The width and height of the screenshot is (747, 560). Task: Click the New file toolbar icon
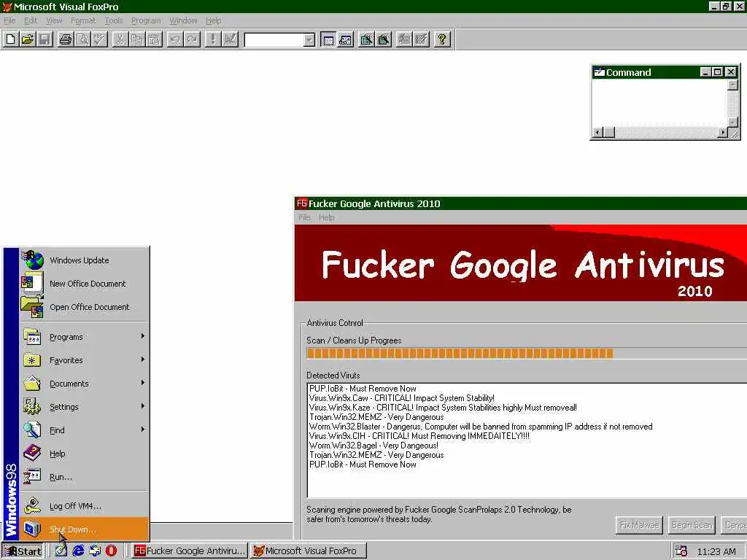[x=10, y=39]
